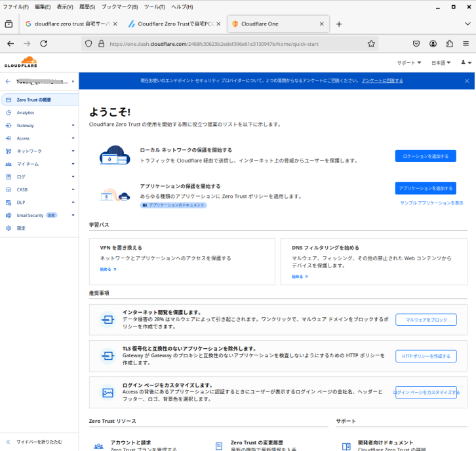Image resolution: width=476 pixels, height=451 pixels.
Task: Expand the Email Security section arrow
Action: (x=73, y=215)
